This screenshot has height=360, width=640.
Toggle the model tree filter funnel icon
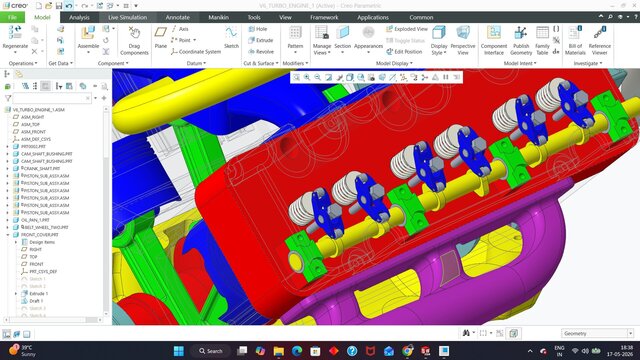[8, 98]
